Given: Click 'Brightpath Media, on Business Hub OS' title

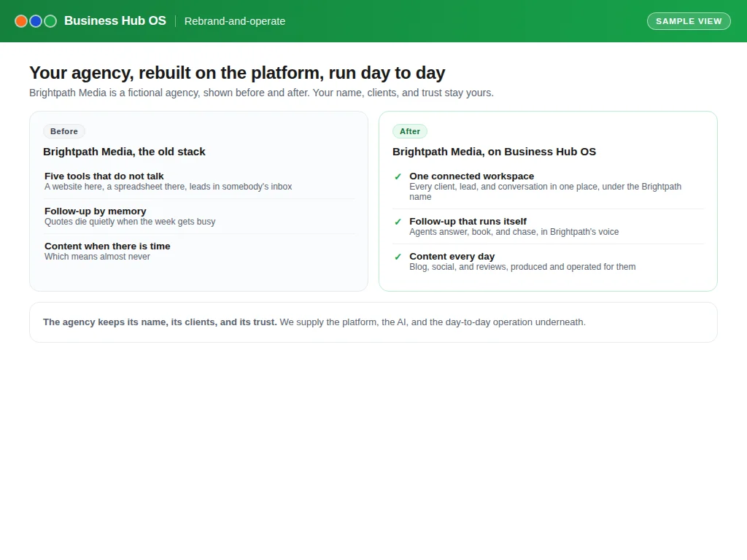Looking at the screenshot, I should (494, 152).
